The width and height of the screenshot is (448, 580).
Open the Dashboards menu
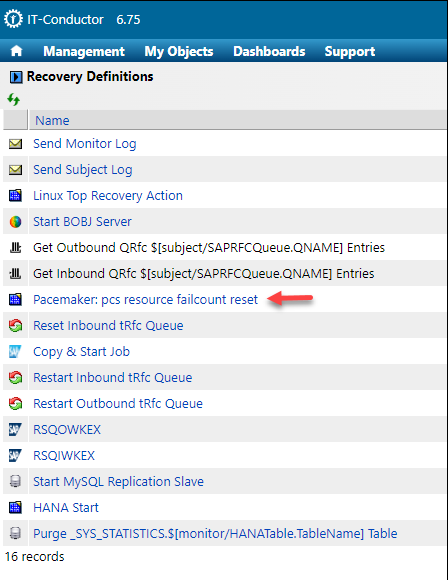[x=269, y=51]
